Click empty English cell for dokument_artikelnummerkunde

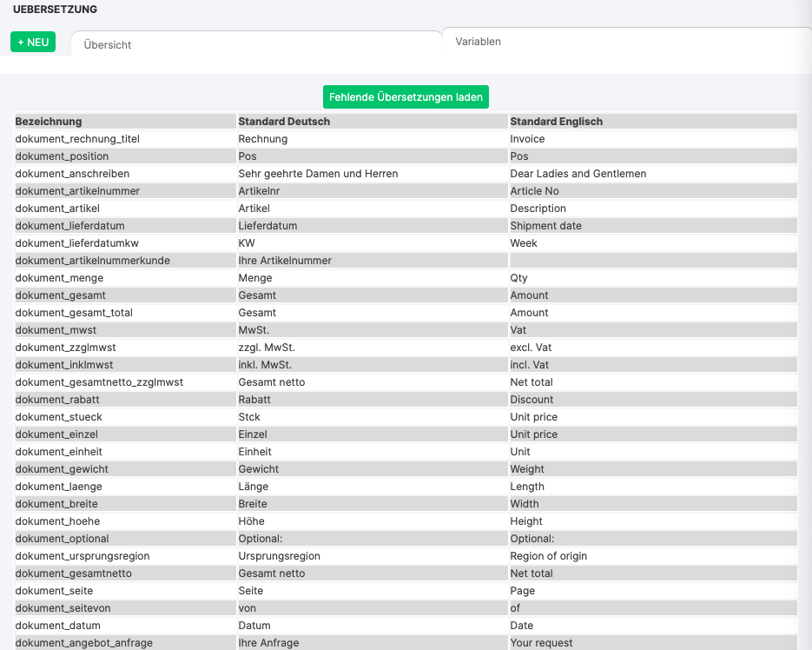(651, 261)
